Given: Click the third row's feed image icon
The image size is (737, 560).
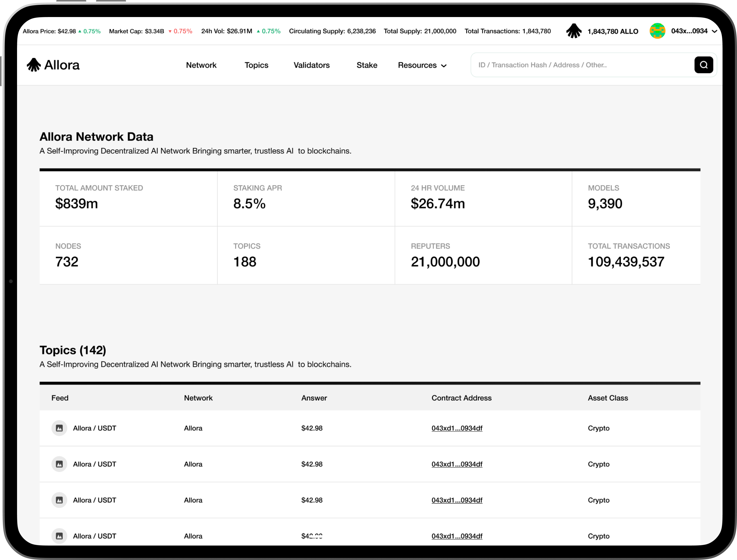Looking at the screenshot, I should [x=59, y=500].
